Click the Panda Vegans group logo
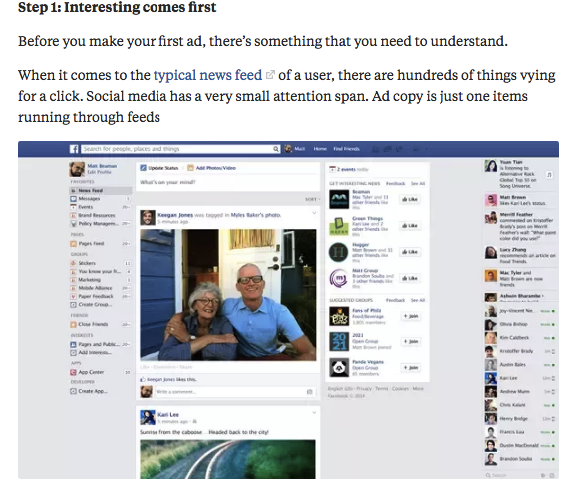 339,367
